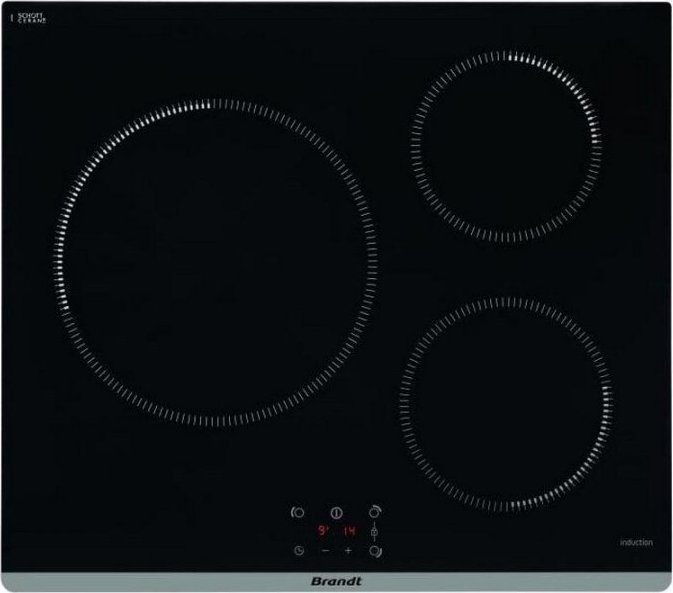Image resolution: width=673 pixels, height=593 pixels.
Task: Click the small induction label
Action: click(635, 543)
